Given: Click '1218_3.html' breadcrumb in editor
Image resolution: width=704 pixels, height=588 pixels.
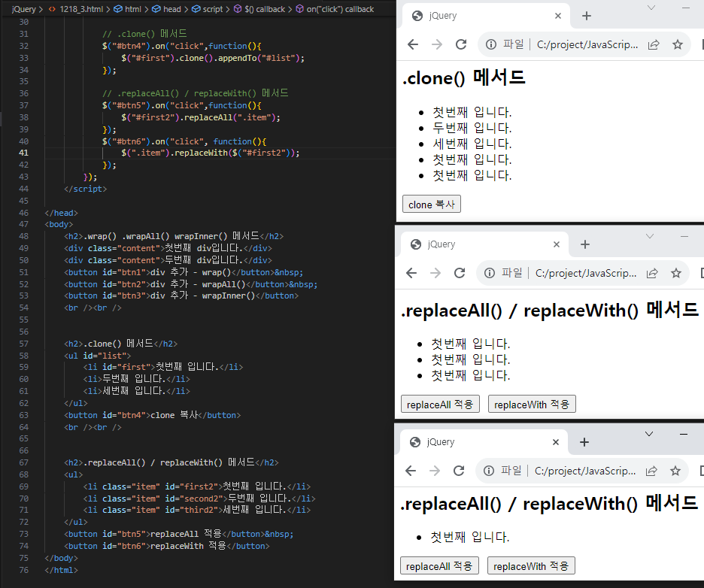Looking at the screenshot, I should pyautogui.click(x=81, y=9).
